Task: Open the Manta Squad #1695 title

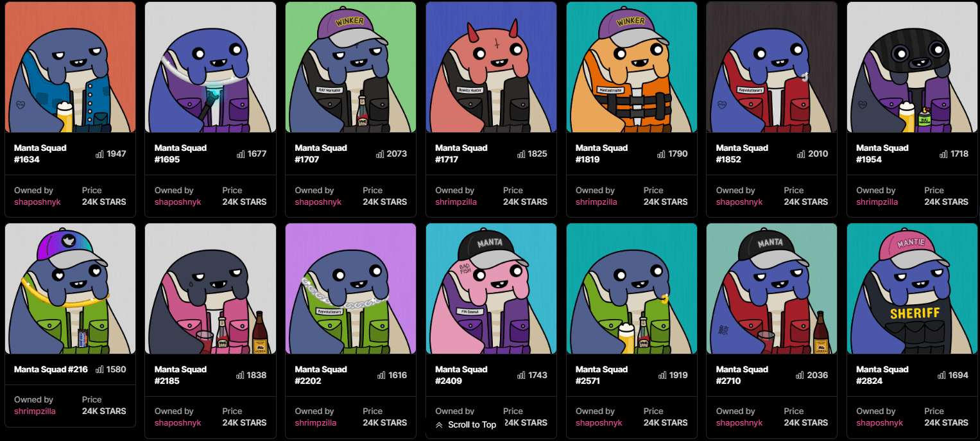Action: pyautogui.click(x=180, y=153)
